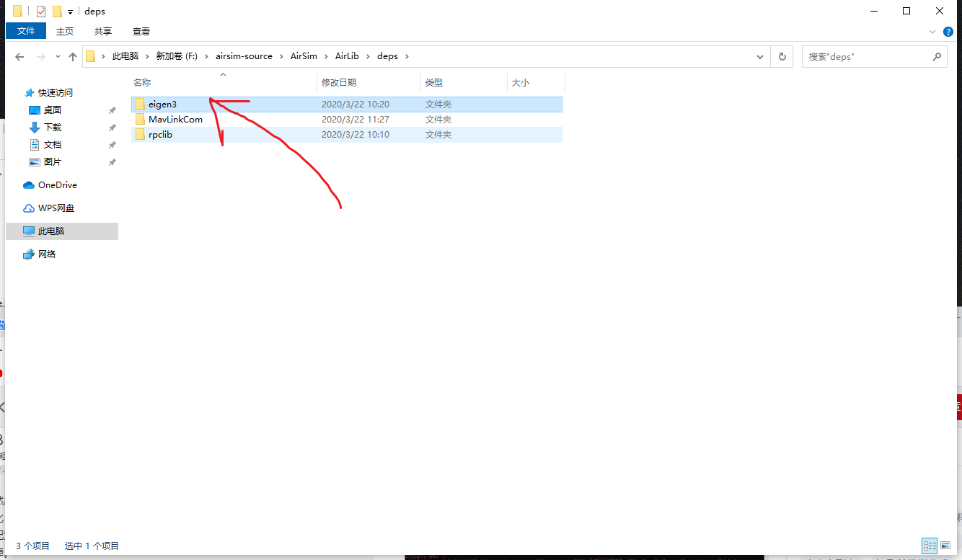Go up one folder level

coord(72,56)
